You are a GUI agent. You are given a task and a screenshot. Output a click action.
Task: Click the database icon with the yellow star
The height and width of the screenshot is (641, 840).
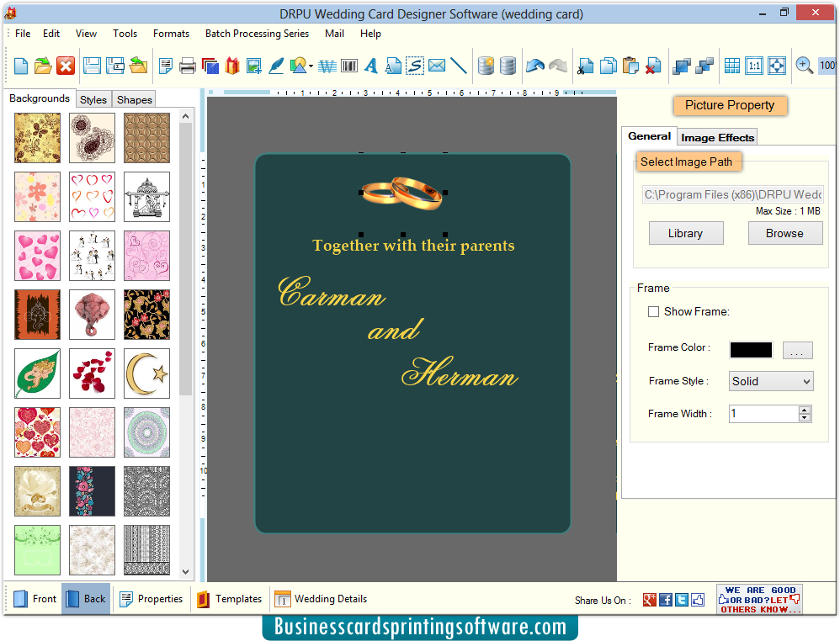[x=486, y=66]
